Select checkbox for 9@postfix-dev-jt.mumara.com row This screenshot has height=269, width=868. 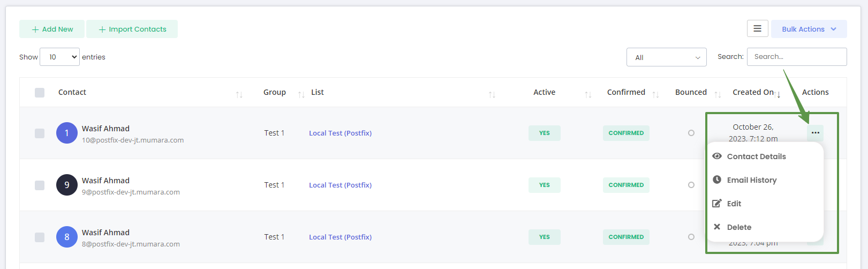tap(40, 185)
